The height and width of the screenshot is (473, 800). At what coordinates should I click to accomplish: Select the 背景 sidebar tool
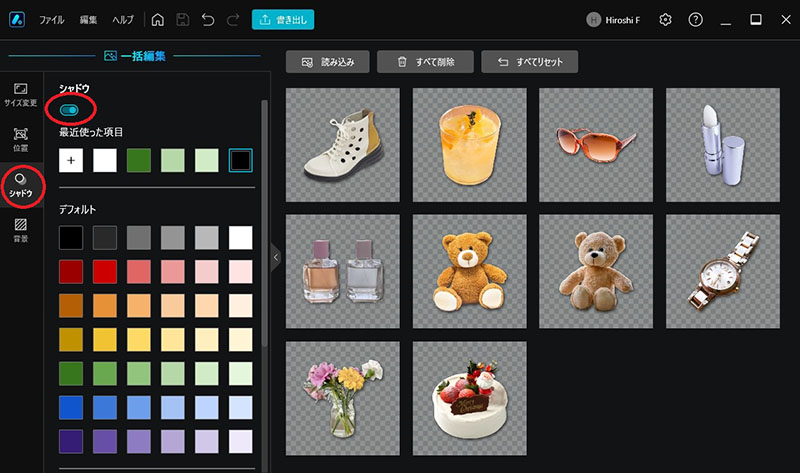click(x=20, y=230)
